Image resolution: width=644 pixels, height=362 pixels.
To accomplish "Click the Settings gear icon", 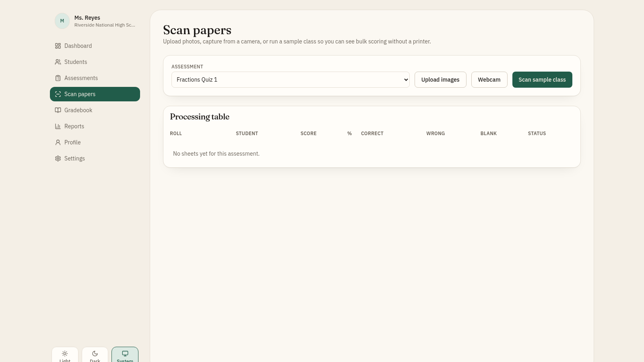I will 58,158.
